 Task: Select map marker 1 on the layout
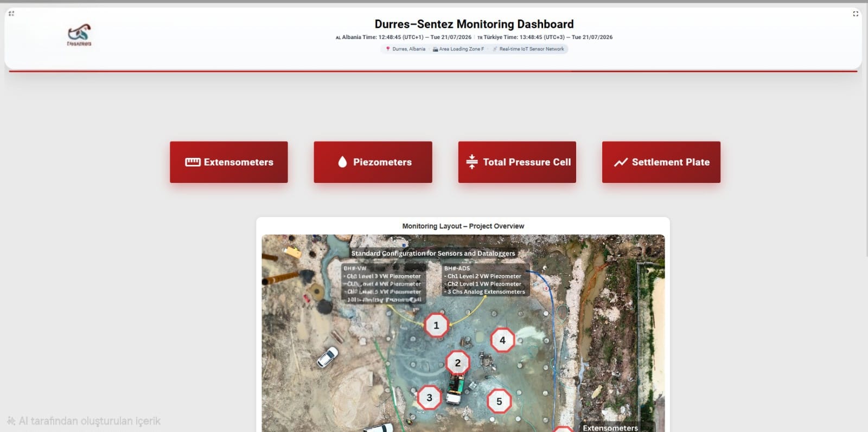(x=436, y=326)
